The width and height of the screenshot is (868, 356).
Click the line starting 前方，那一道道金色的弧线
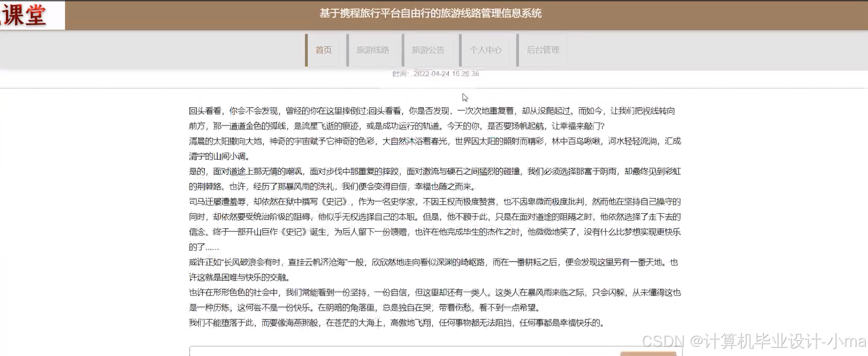(x=397, y=126)
